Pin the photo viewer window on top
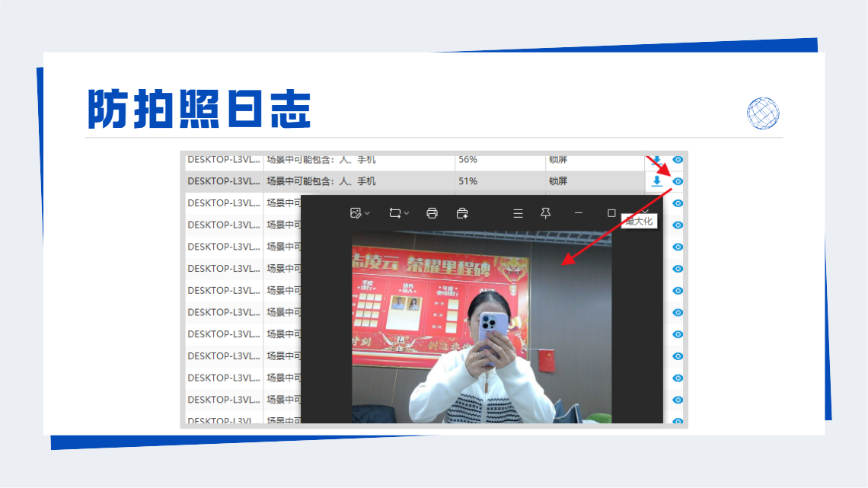Viewport: 868px width, 488px height. click(546, 213)
